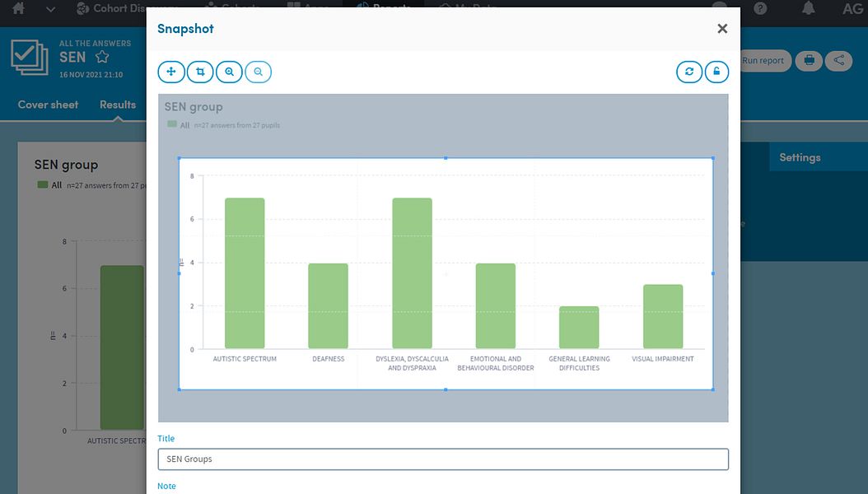
Task: Click the Autistic Spectrum bar in snapshot
Action: [x=245, y=273]
